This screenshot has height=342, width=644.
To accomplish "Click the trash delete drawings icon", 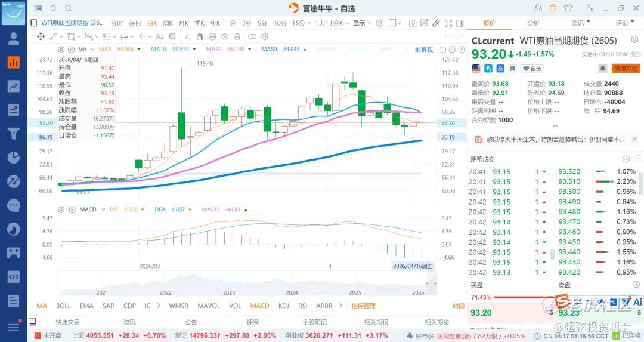I will pyautogui.click(x=237, y=36).
